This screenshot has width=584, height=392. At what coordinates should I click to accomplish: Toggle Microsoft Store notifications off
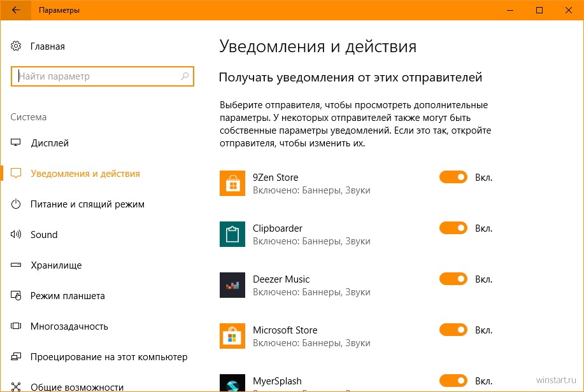click(453, 330)
